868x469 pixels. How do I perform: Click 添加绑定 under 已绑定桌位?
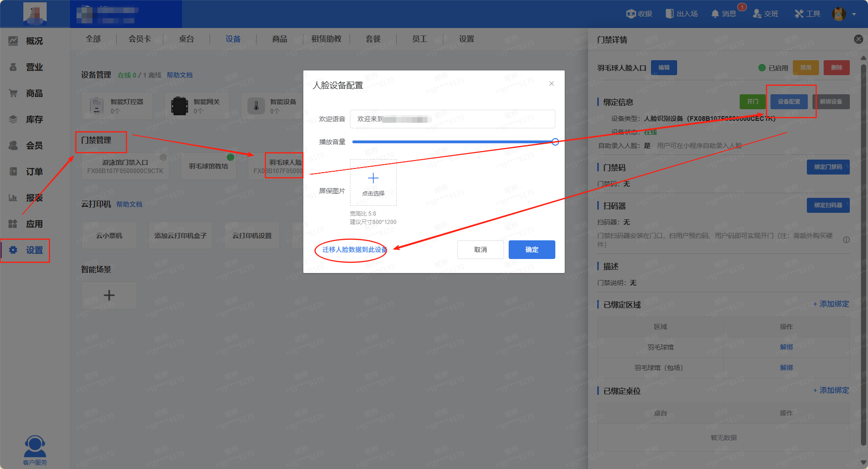[x=831, y=391]
